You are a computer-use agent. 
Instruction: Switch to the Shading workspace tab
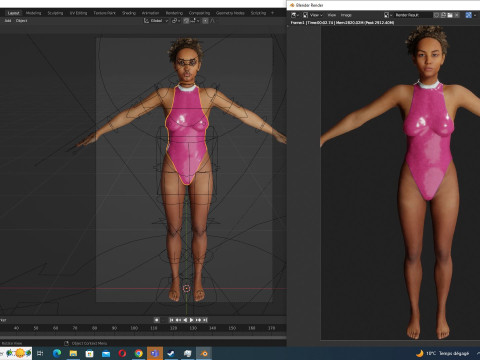129,13
